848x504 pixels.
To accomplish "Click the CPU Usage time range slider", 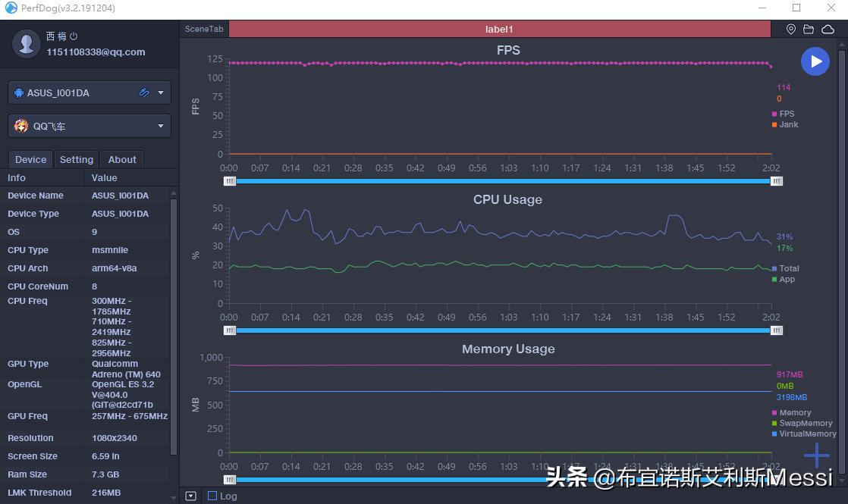I will pos(501,330).
